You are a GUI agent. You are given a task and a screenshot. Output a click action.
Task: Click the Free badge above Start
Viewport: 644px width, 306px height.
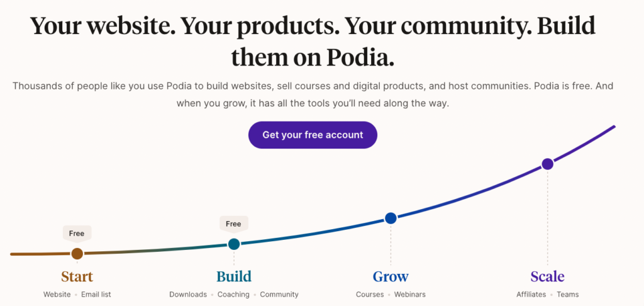pyautogui.click(x=77, y=234)
